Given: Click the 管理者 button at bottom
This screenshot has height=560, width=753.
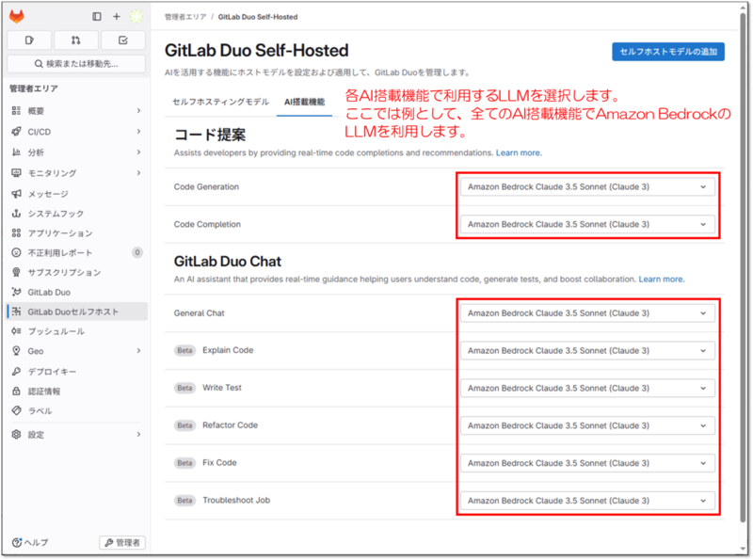Looking at the screenshot, I should [x=122, y=543].
